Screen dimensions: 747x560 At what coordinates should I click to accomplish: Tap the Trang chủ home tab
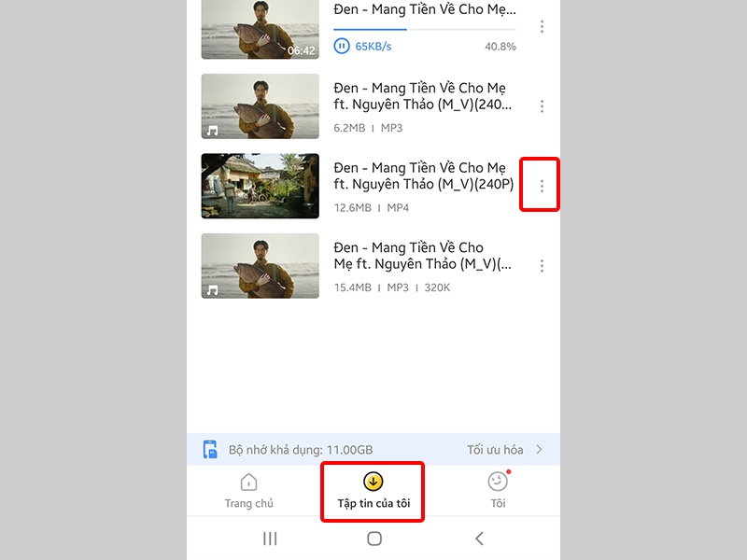248,491
